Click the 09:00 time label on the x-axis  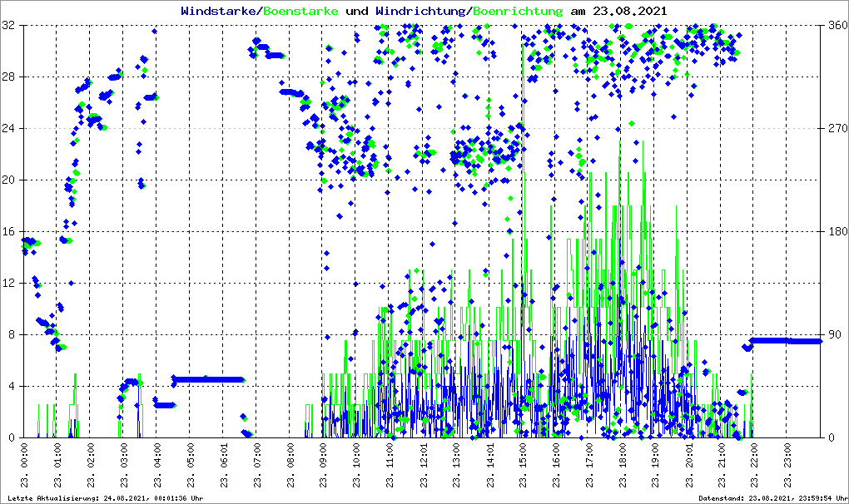[x=324, y=466]
